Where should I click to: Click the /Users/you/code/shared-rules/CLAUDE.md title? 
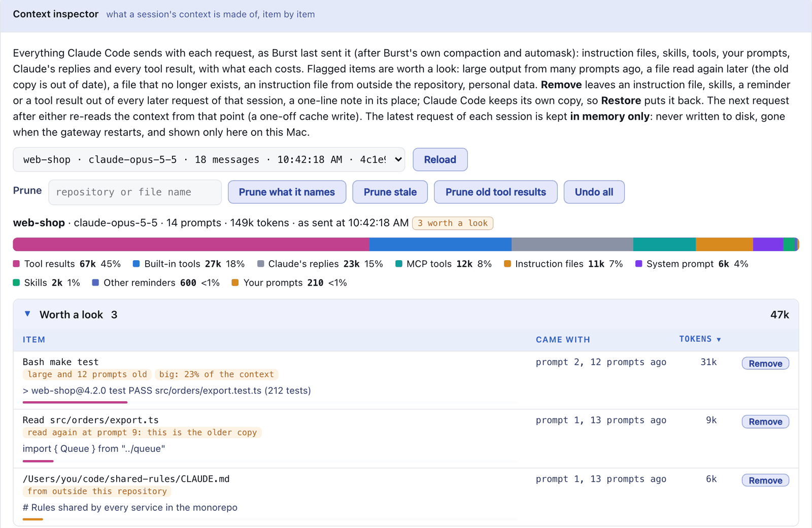(126, 479)
